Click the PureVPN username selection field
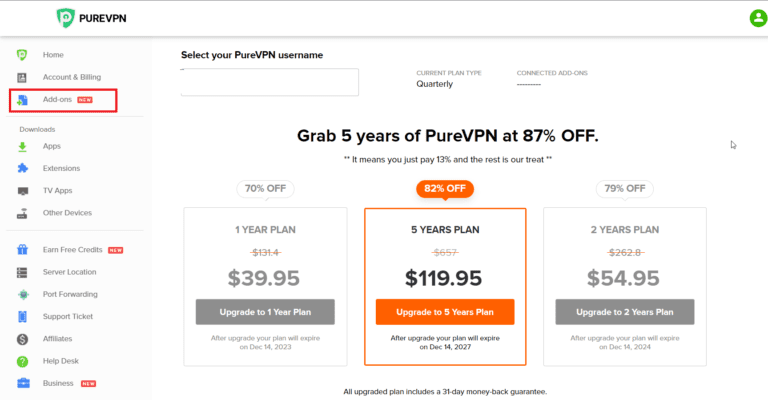768x400 pixels. (270, 83)
